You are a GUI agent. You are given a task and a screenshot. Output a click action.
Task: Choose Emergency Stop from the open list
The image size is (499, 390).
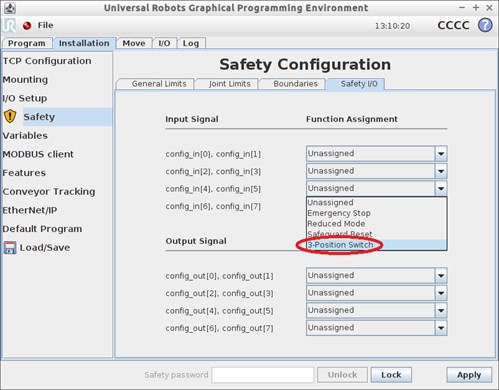pos(376,213)
